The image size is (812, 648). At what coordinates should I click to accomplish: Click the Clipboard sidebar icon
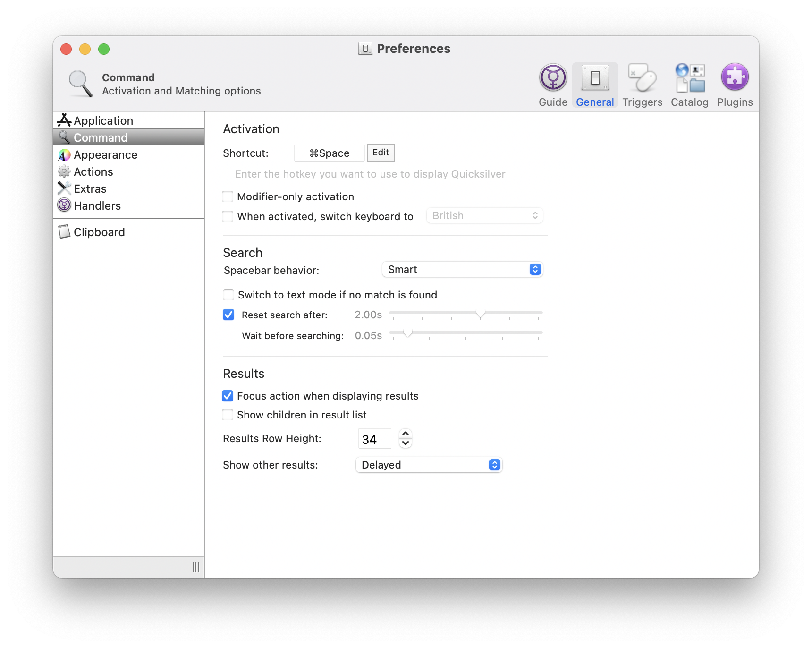pos(64,232)
